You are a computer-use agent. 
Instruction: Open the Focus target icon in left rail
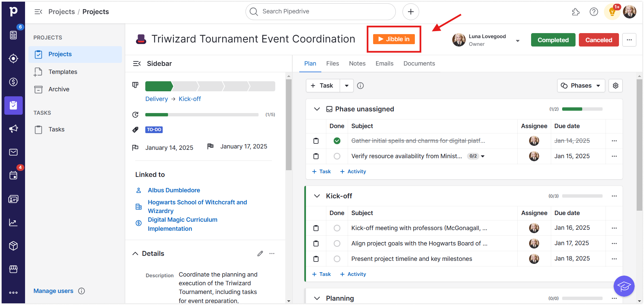coord(13,59)
